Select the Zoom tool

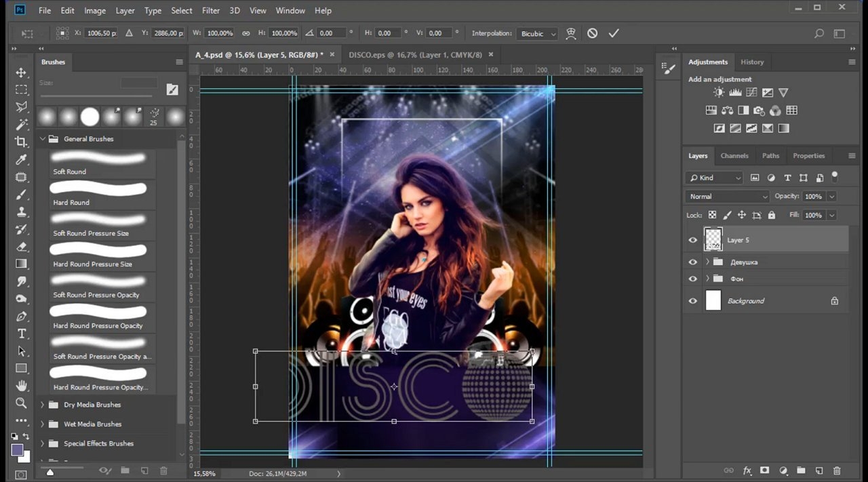click(21, 403)
